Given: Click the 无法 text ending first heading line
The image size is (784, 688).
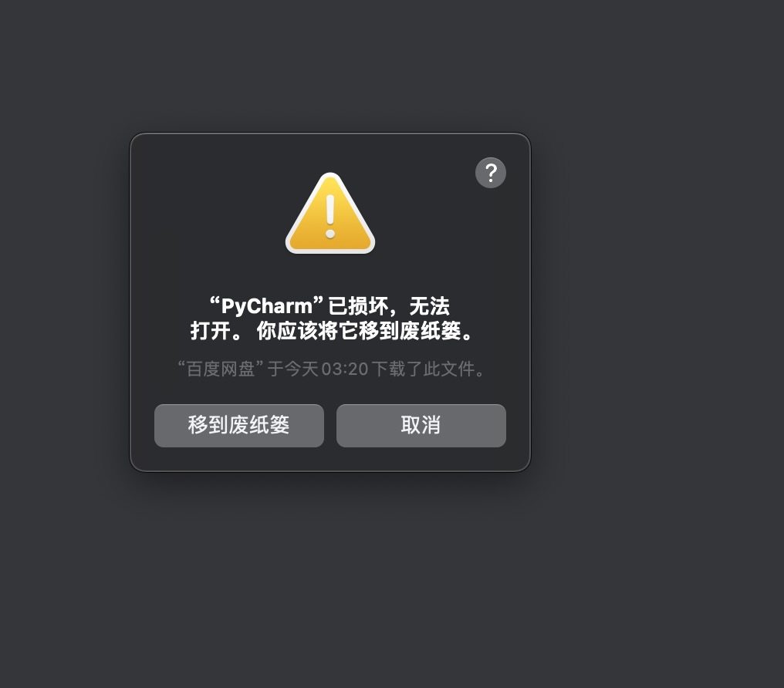Looking at the screenshot, I should coord(430,305).
